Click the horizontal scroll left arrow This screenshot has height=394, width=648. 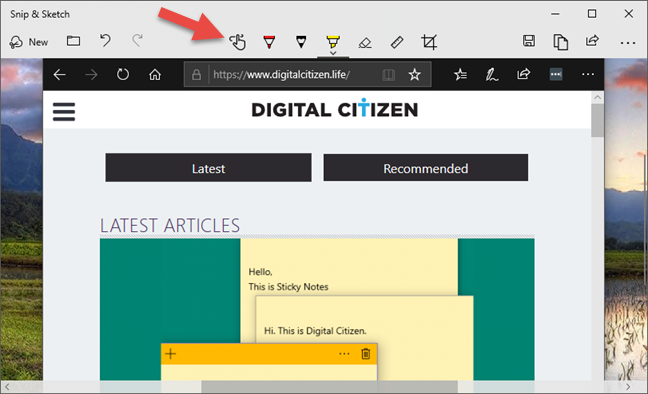point(7,387)
